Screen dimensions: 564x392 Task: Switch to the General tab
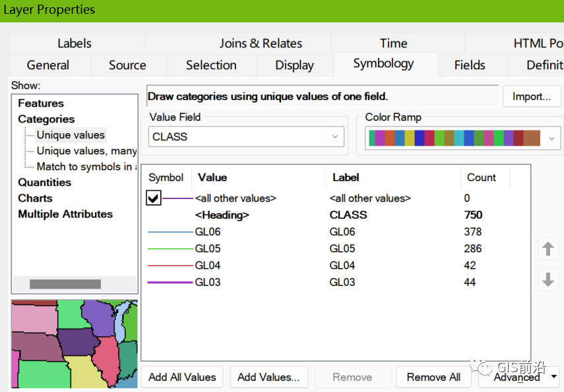pyautogui.click(x=48, y=65)
